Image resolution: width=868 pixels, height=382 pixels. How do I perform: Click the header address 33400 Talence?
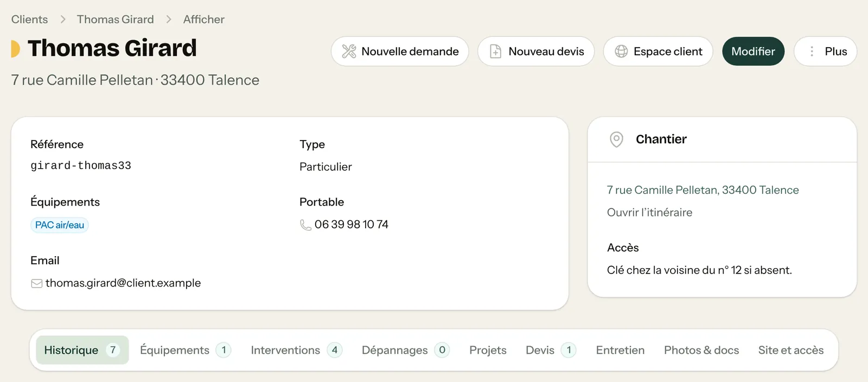(x=210, y=80)
